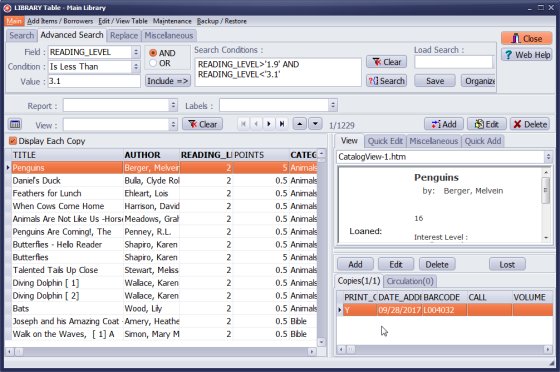
Task: Click the Organize button
Action: click(478, 81)
